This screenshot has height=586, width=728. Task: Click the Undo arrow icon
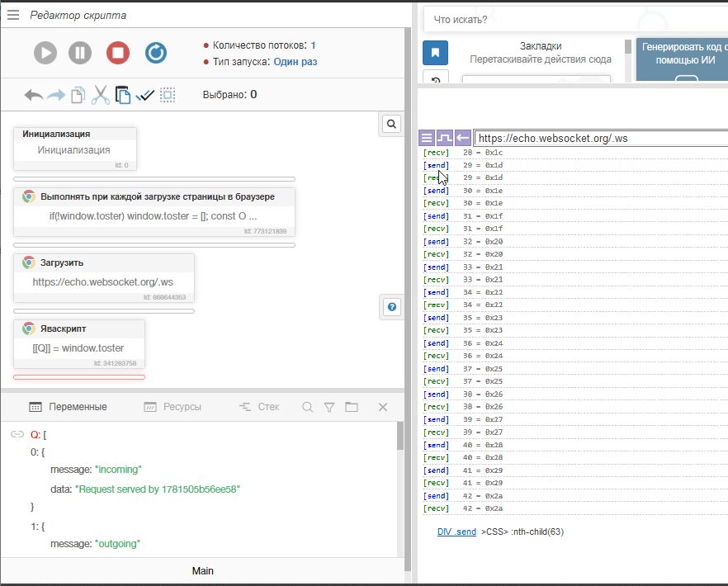[34, 95]
